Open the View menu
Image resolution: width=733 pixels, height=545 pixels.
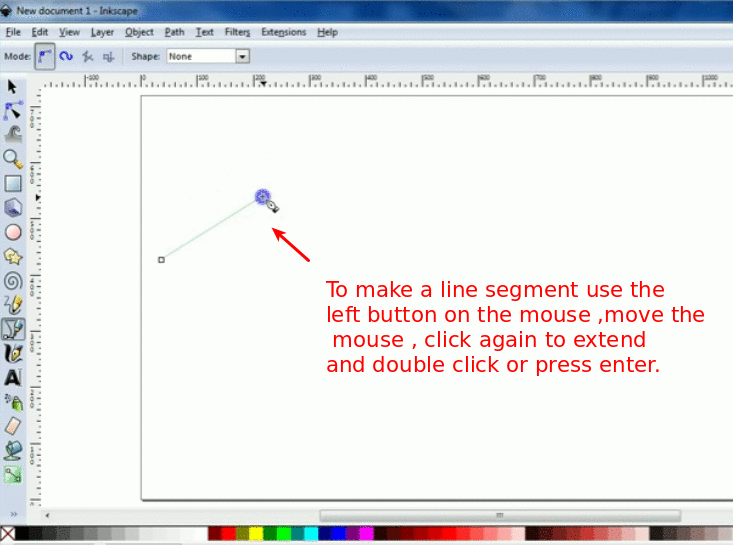pos(69,32)
